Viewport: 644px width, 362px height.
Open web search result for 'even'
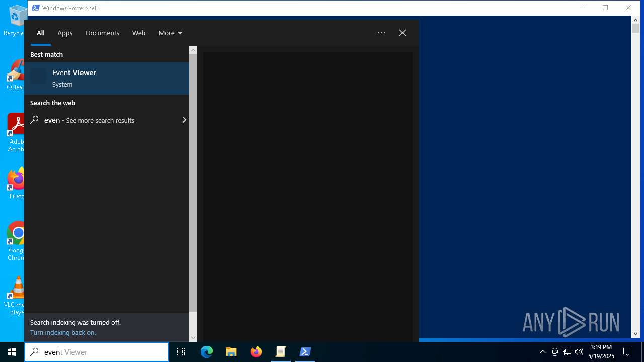coord(107,120)
